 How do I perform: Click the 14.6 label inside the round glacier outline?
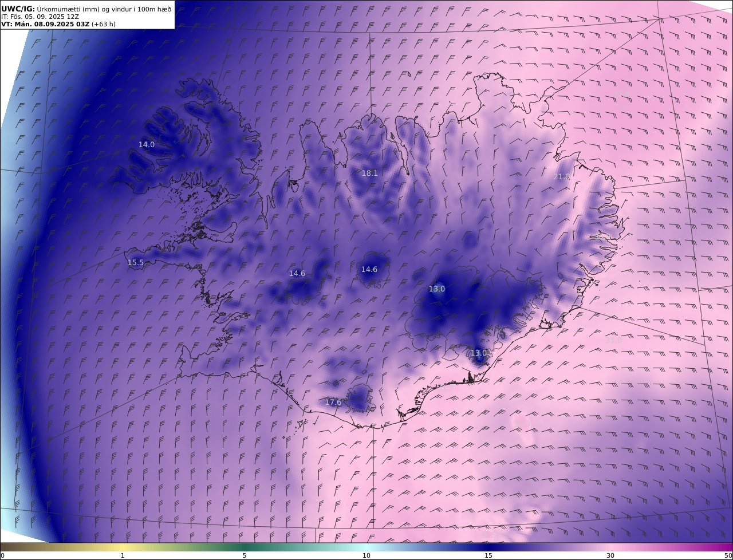coord(369,270)
